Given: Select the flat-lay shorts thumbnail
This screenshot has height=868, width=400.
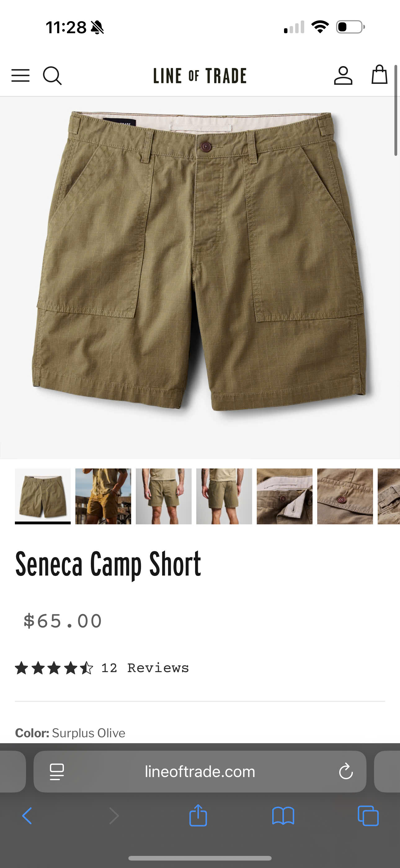Looking at the screenshot, I should (43, 496).
